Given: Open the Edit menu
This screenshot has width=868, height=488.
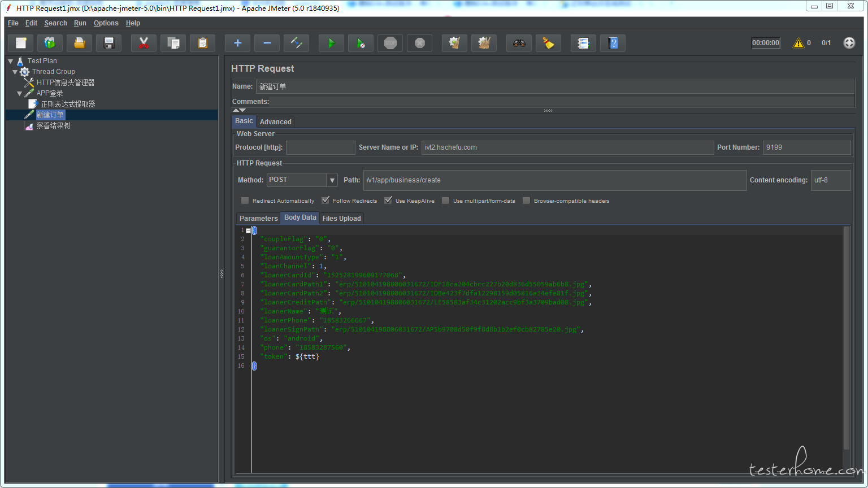Looking at the screenshot, I should [31, 23].
